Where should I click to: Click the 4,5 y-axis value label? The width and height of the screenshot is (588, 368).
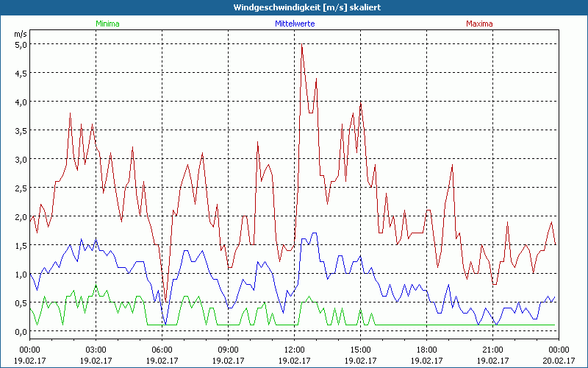[x=21, y=73]
